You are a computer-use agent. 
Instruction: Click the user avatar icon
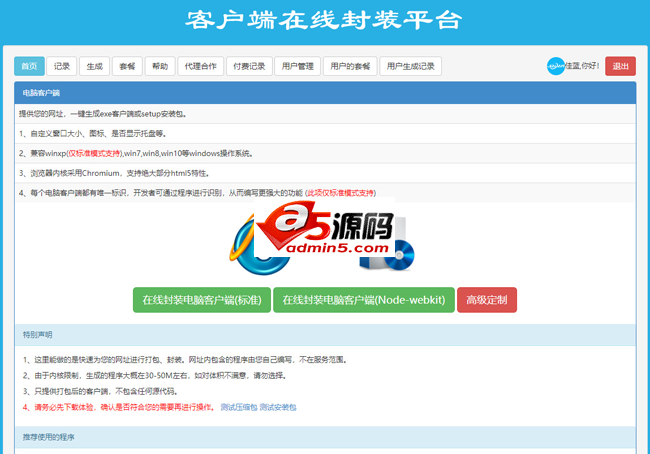556,66
